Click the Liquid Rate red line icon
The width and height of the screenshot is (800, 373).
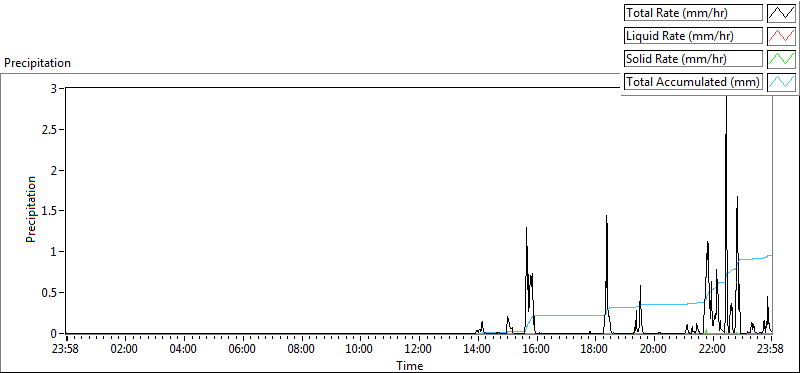(x=781, y=36)
